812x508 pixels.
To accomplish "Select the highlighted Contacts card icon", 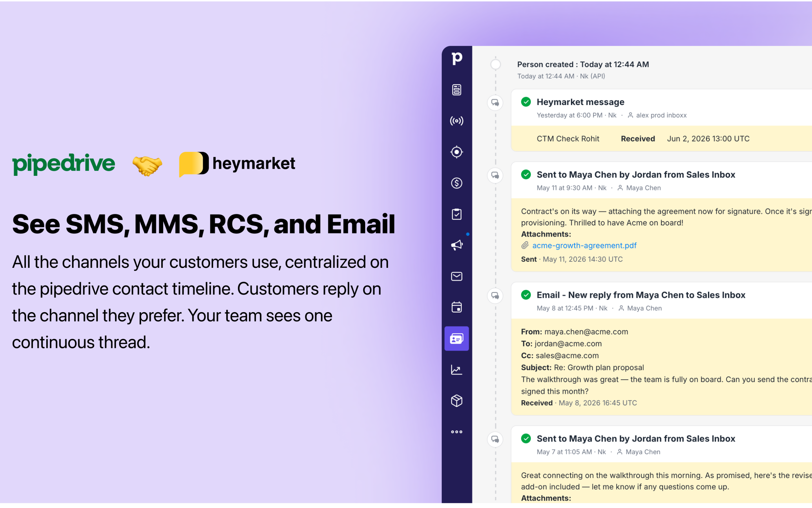I will click(457, 338).
